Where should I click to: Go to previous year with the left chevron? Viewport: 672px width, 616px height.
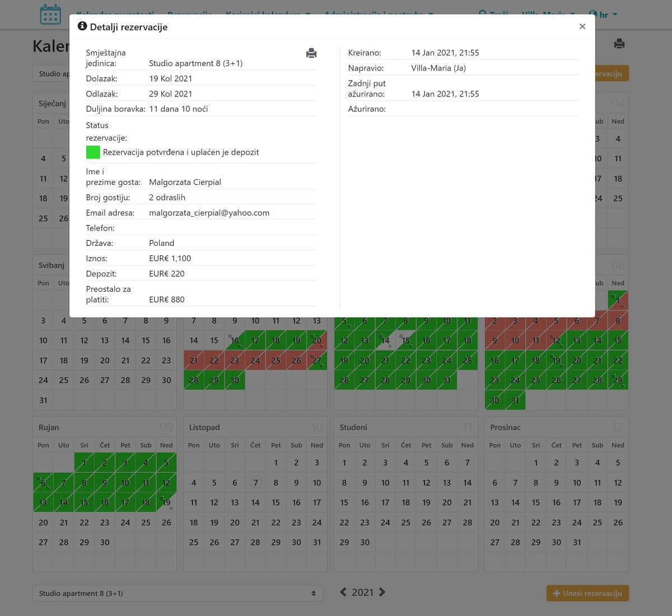(x=343, y=592)
